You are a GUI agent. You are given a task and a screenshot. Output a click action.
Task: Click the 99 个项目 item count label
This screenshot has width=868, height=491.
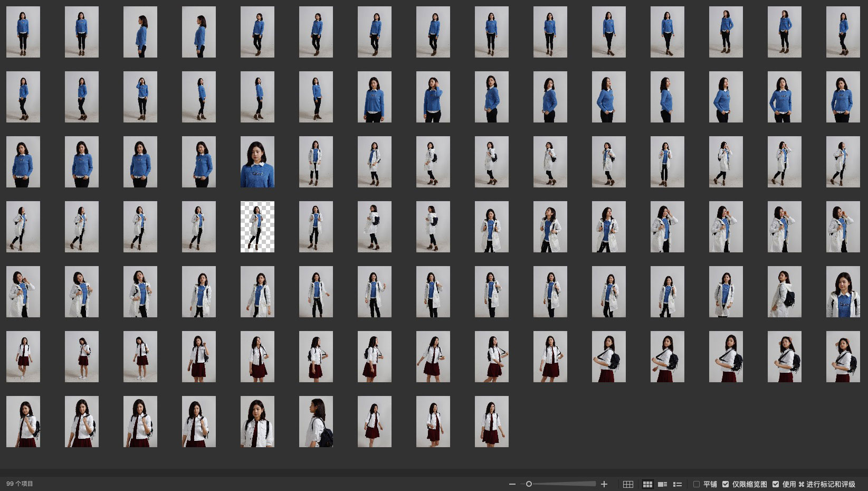(x=20, y=484)
